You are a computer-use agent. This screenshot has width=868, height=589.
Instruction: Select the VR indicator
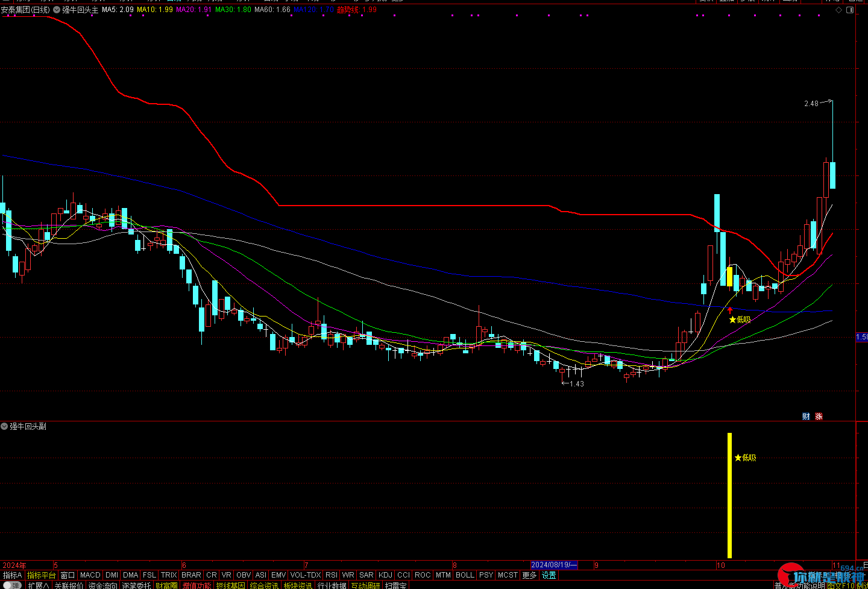tap(227, 575)
